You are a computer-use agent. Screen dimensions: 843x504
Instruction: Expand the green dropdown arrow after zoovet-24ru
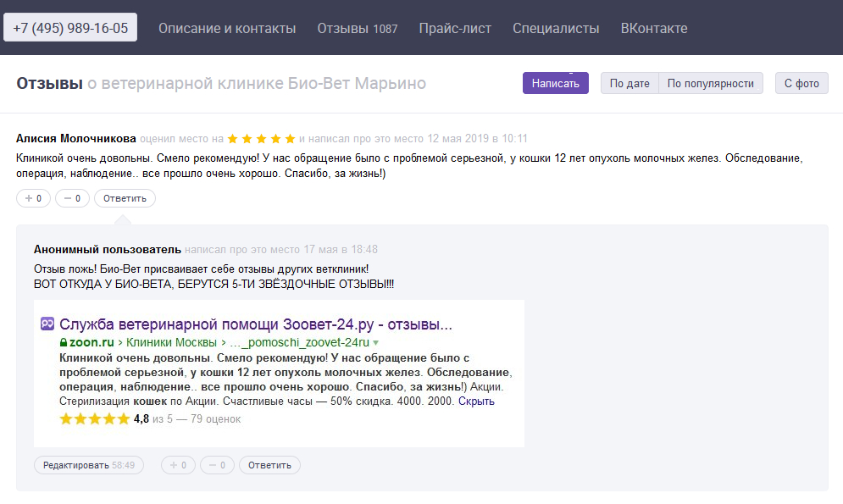click(x=376, y=343)
